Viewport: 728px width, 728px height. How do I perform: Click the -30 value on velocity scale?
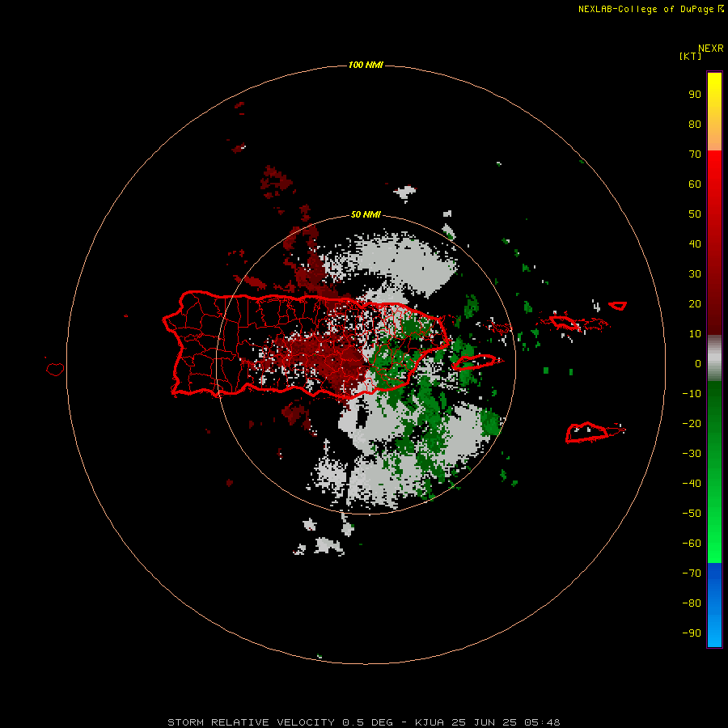coord(692,454)
